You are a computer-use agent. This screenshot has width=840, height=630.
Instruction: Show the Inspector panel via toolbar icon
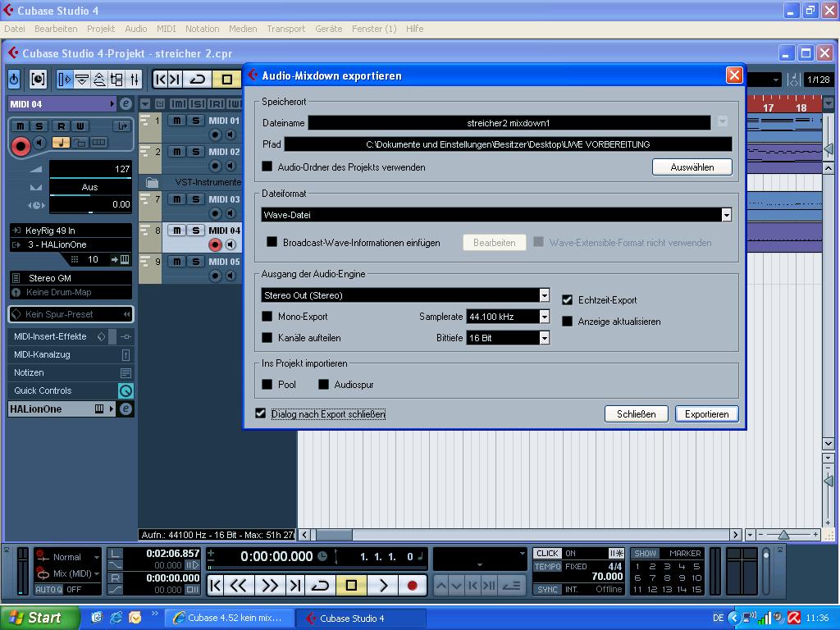(x=64, y=80)
